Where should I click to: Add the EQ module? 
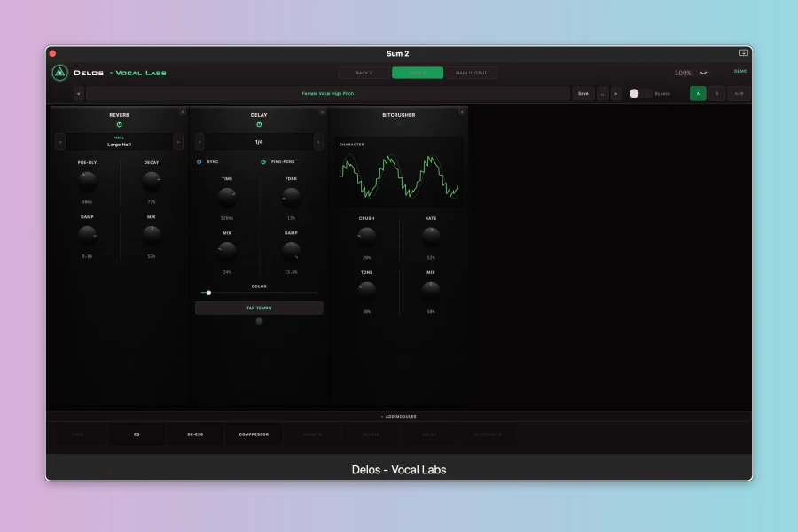[137, 434]
